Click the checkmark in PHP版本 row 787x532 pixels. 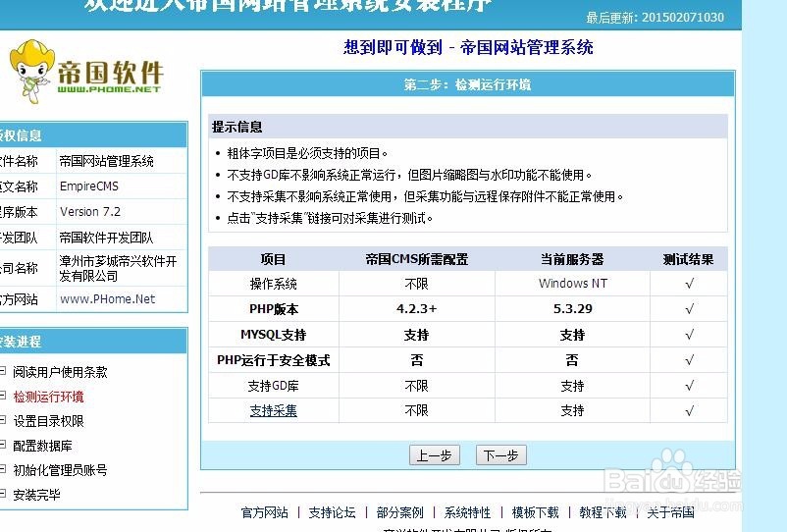(x=690, y=309)
